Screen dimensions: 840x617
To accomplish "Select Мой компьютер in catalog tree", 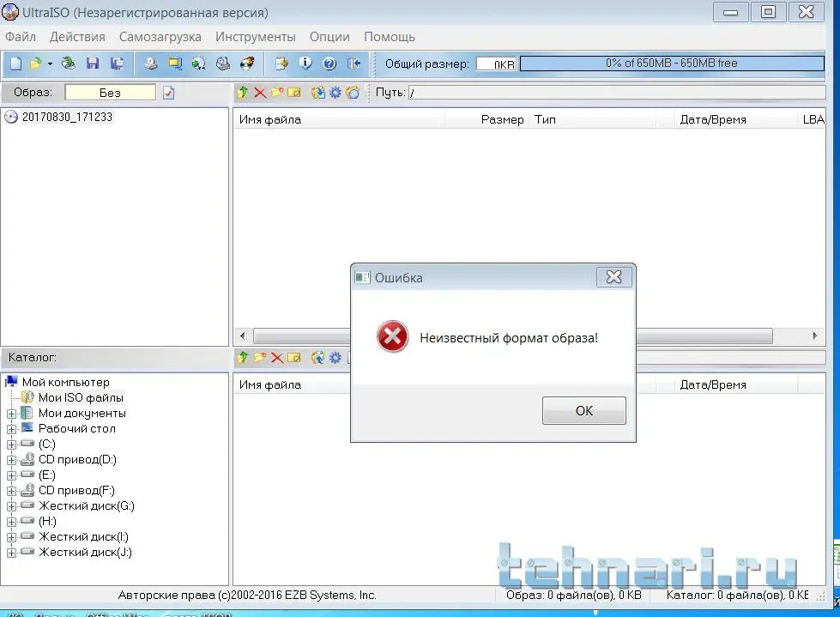I will [x=65, y=382].
